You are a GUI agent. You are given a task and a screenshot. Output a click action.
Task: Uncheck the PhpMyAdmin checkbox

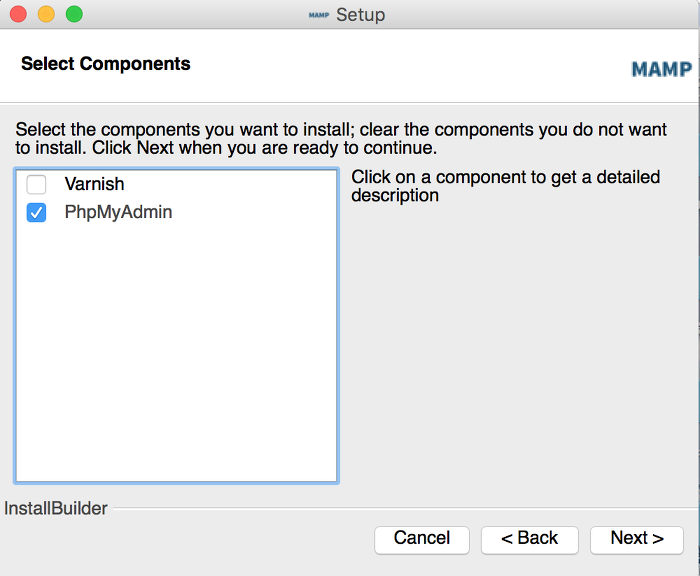[x=36, y=213]
